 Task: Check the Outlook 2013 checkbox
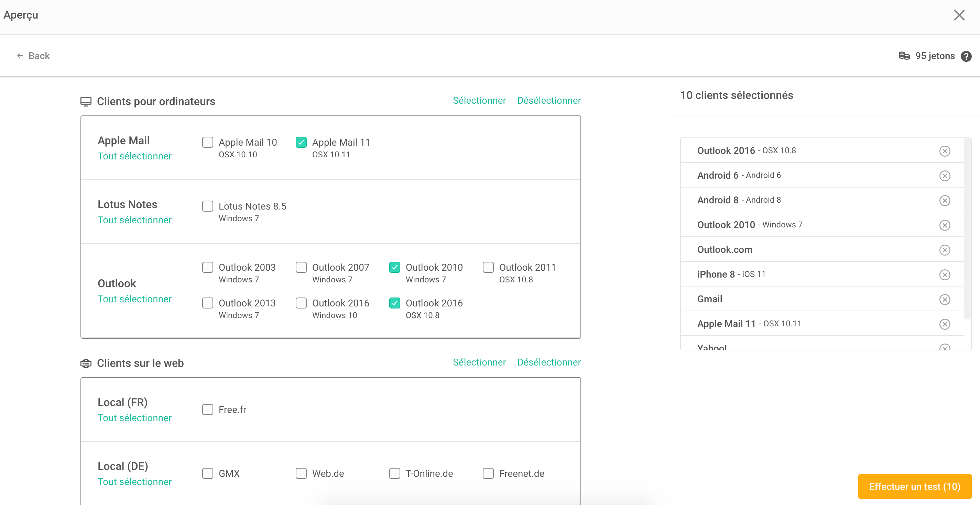point(207,303)
